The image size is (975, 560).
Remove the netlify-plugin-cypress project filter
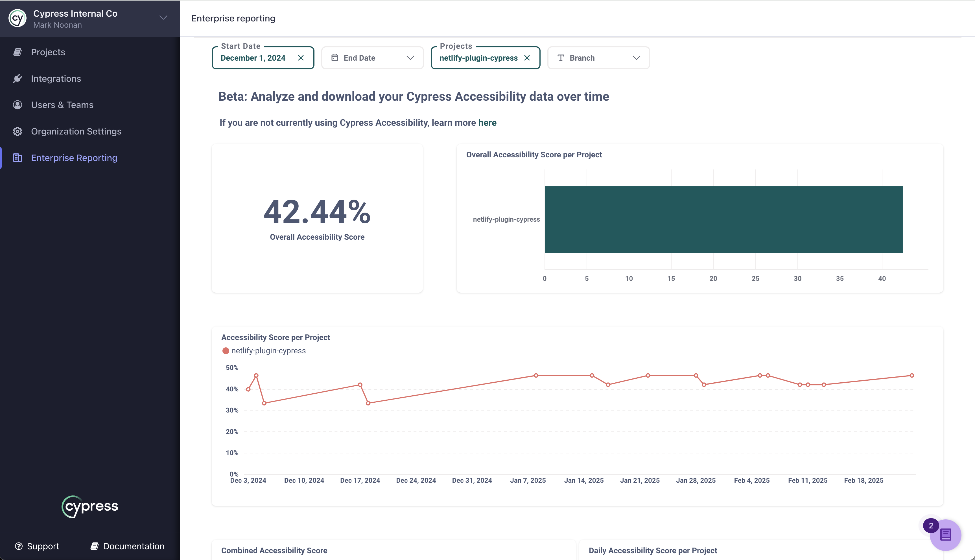[527, 58]
